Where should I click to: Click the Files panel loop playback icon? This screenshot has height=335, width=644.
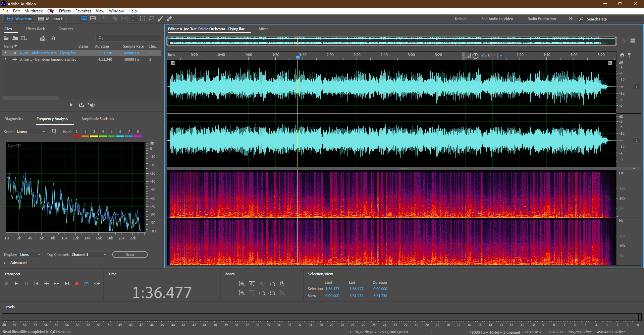click(x=81, y=105)
